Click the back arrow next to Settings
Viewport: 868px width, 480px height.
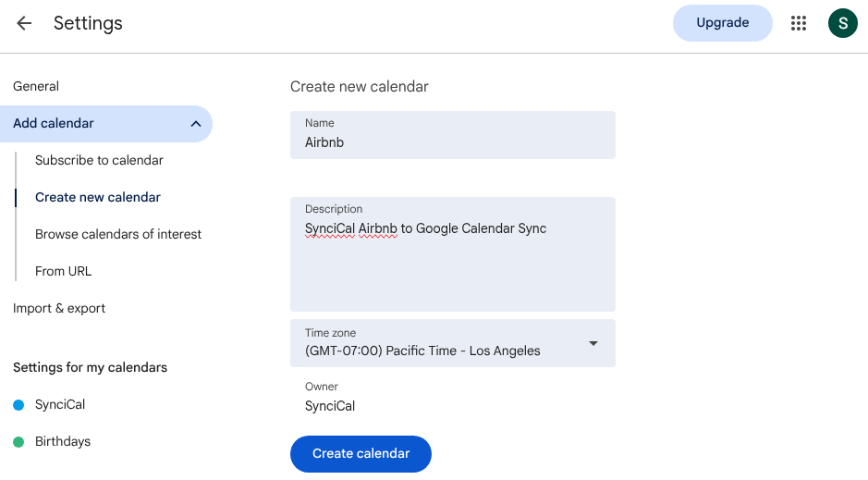[24, 23]
